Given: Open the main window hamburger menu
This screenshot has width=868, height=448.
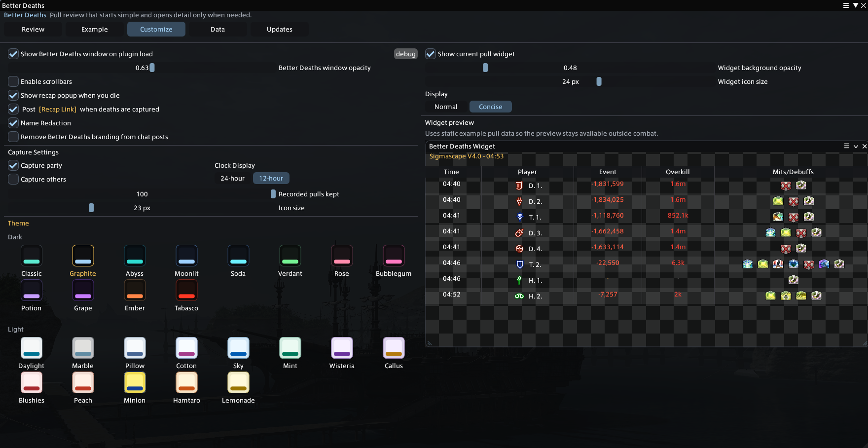Looking at the screenshot, I should (846, 5).
